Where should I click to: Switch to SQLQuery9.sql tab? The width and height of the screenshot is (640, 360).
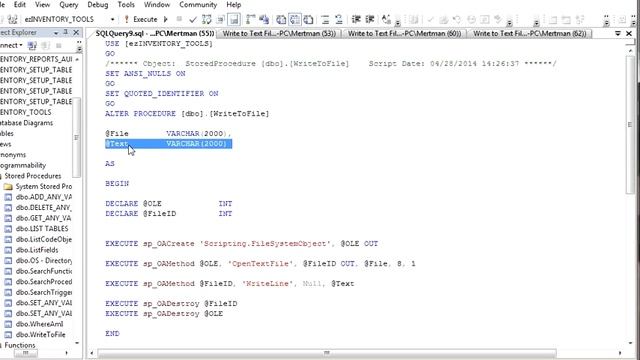tap(155, 33)
